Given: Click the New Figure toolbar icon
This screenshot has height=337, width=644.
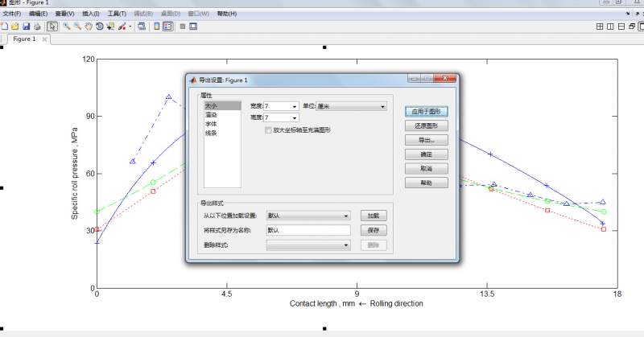Looking at the screenshot, I should 4,27.
